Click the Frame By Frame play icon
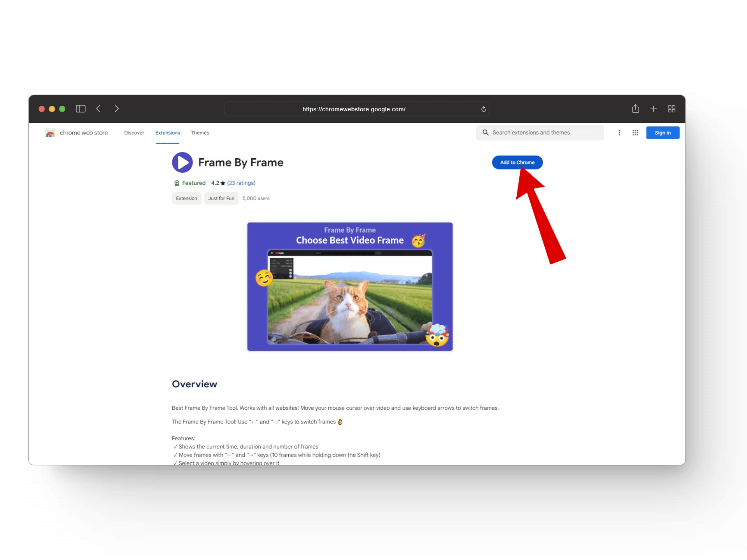The image size is (747, 560). [x=182, y=163]
